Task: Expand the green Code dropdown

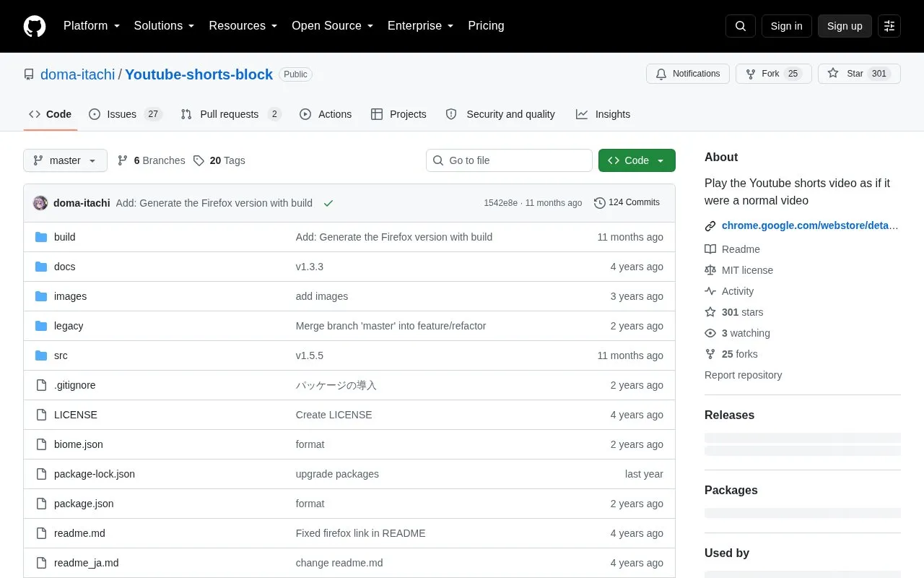Action: click(637, 160)
